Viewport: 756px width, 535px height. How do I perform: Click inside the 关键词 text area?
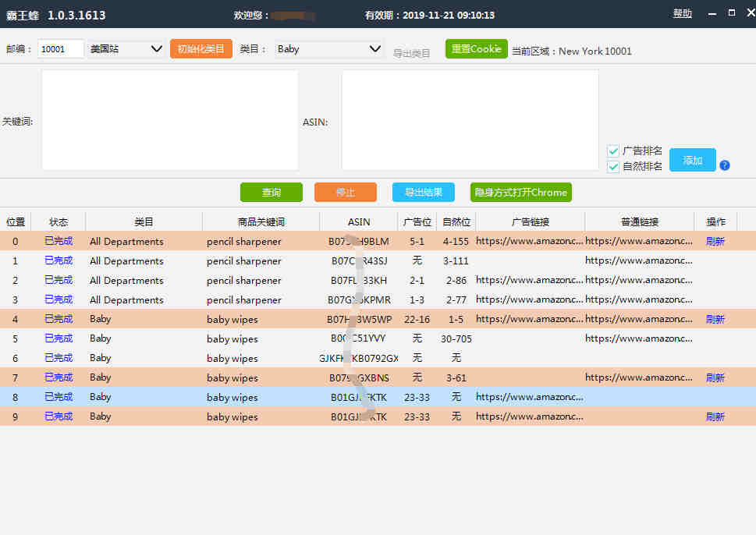[170, 120]
